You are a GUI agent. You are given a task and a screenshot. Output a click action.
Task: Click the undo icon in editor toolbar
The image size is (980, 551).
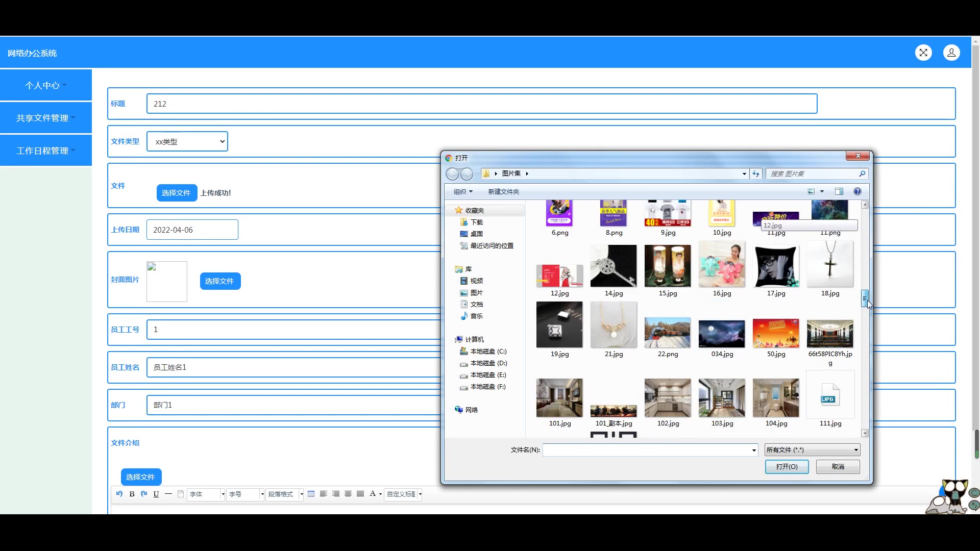click(x=119, y=494)
